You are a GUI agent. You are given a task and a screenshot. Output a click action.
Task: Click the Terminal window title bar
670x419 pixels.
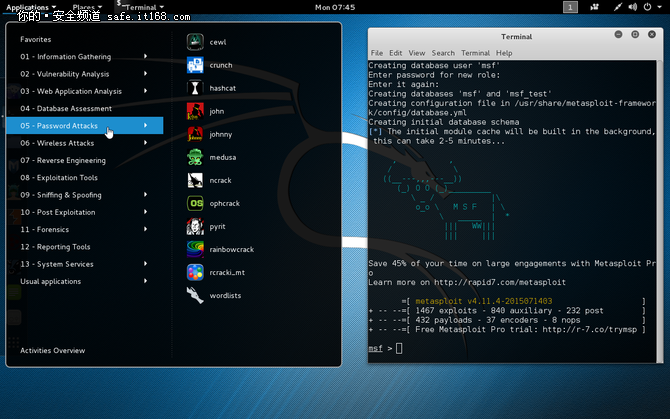tap(516, 36)
